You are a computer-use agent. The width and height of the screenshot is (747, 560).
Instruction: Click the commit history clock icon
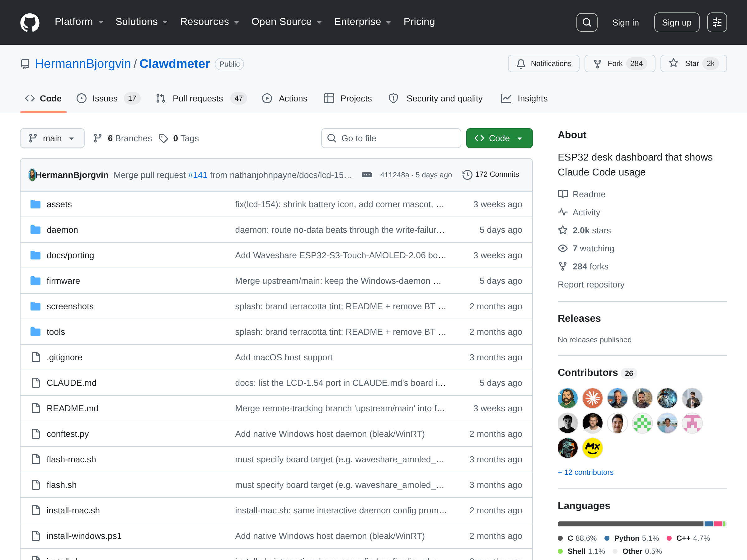pos(467,175)
